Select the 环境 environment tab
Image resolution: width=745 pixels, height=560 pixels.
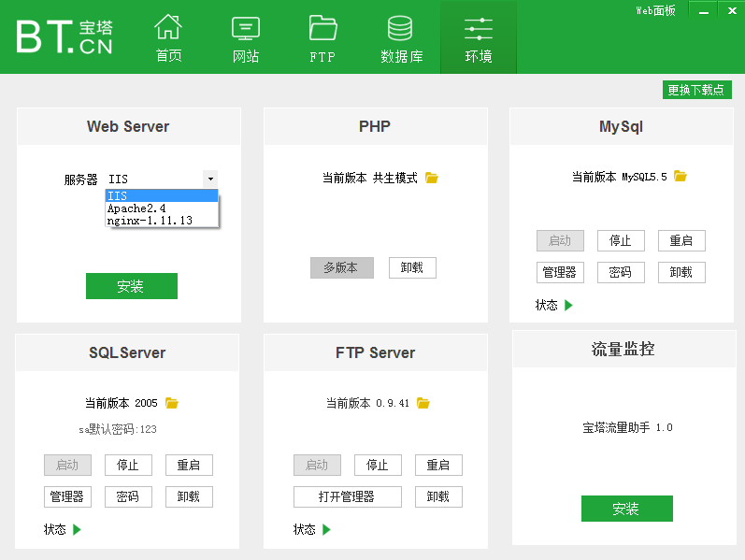(x=479, y=37)
